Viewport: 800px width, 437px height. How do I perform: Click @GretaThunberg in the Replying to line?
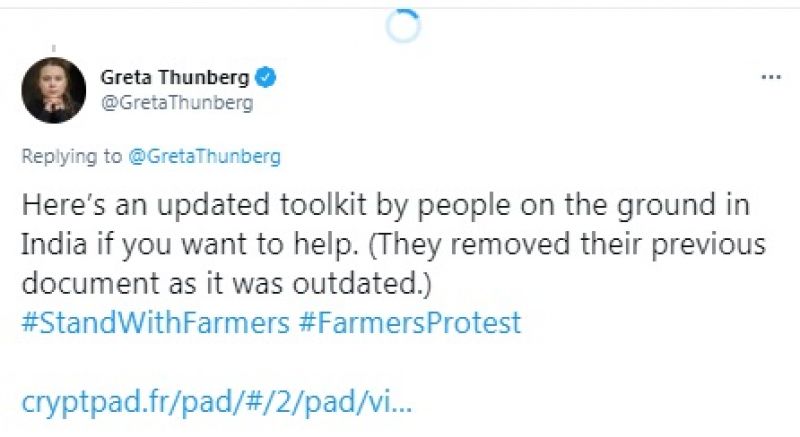(204, 156)
